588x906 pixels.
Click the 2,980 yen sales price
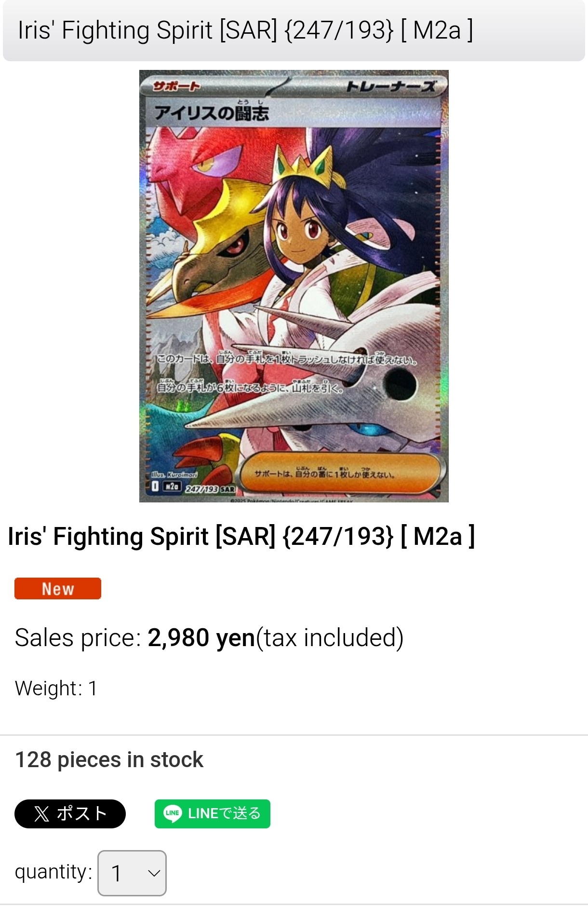tap(201, 637)
